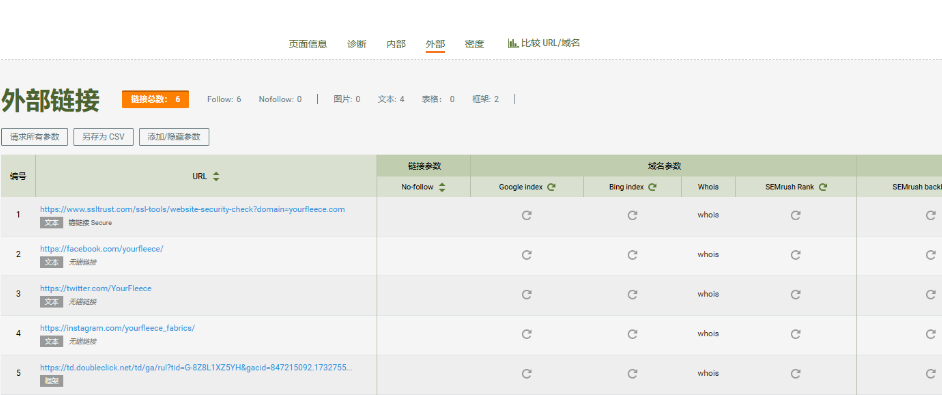Click the 文本: 4 count
Image resolution: width=942 pixels, height=395 pixels.
(391, 99)
